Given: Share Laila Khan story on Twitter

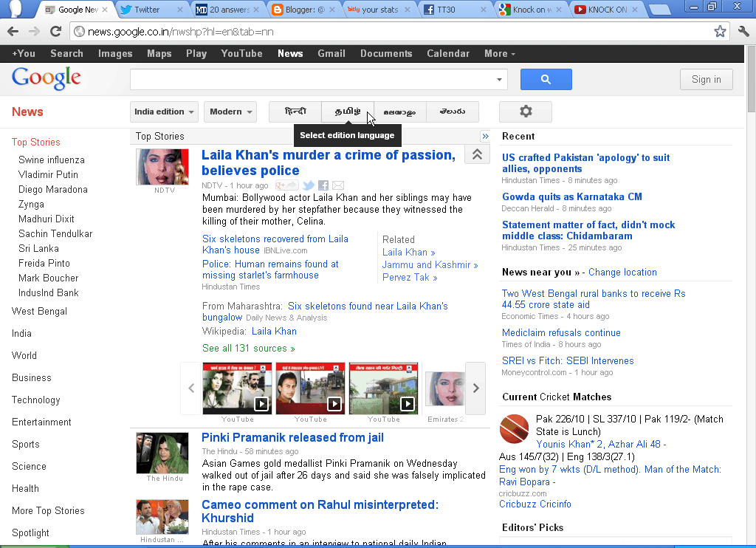Looking at the screenshot, I should tap(309, 185).
